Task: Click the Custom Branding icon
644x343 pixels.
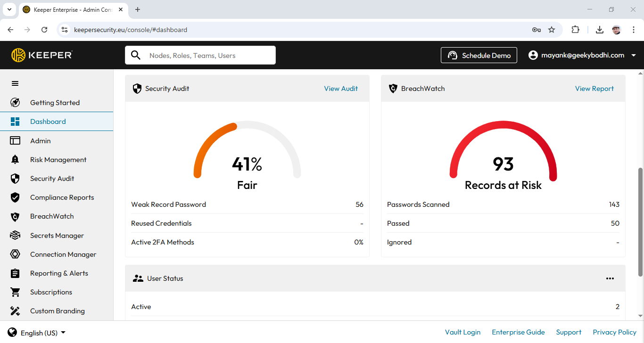Action: (15, 311)
